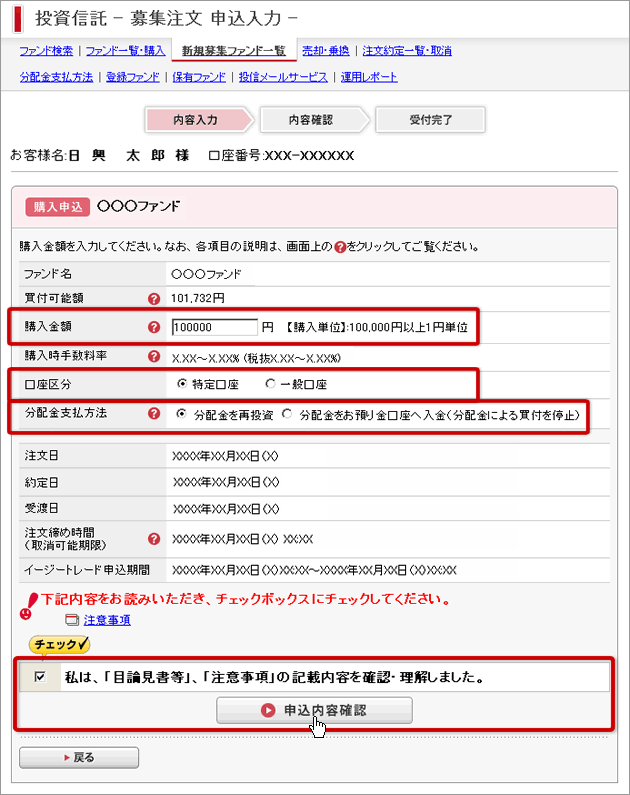Click the help icon beside 購入金額
Viewport: 630px width, 795px height.
(154, 327)
